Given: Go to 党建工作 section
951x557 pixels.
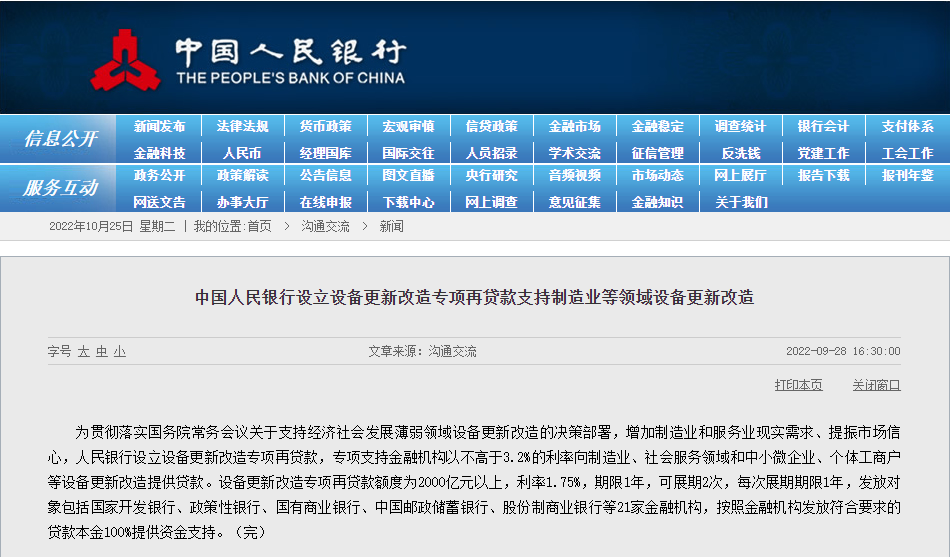Looking at the screenshot, I should [x=824, y=153].
